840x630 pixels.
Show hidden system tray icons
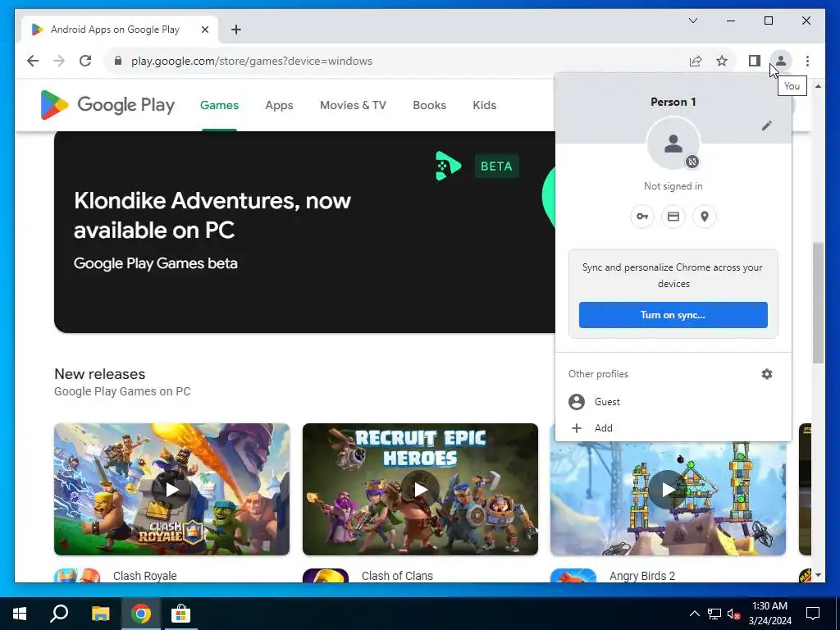pyautogui.click(x=694, y=614)
